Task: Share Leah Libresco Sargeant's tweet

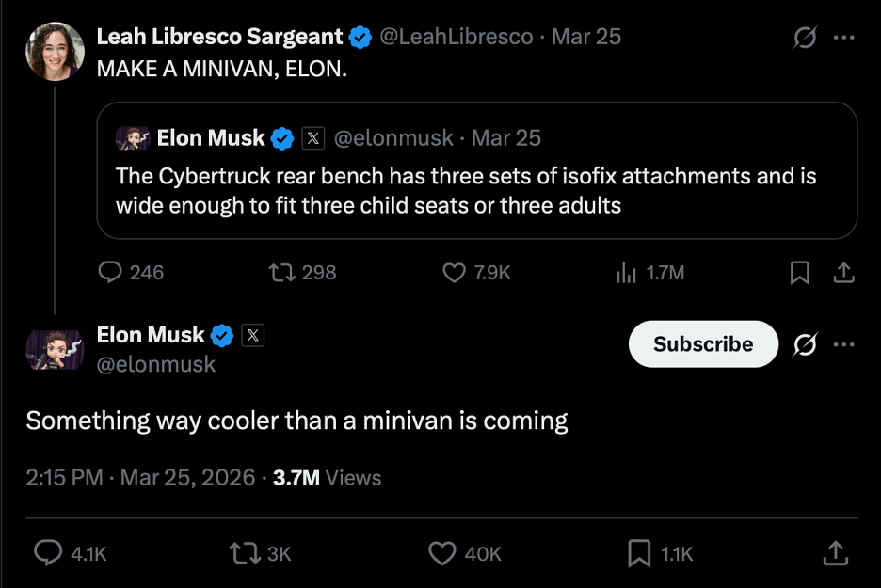Action: [x=844, y=273]
